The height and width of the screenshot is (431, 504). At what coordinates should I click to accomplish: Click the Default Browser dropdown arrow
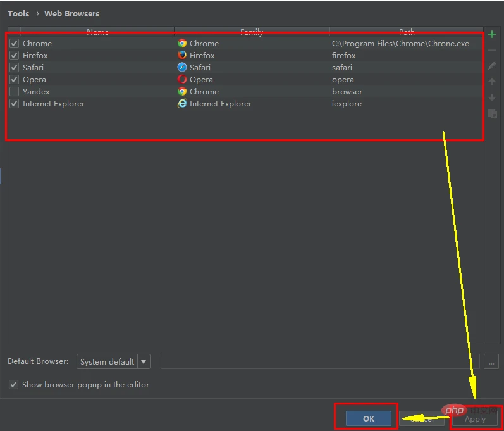144,361
